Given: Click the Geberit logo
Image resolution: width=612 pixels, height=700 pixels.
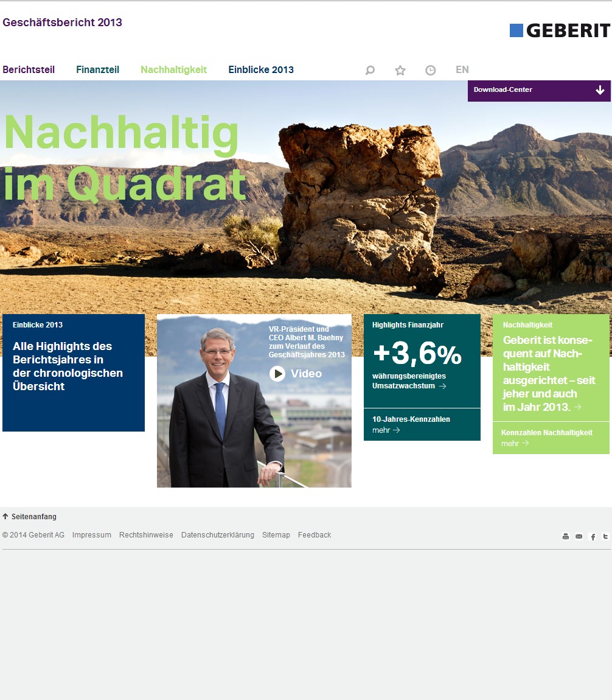Looking at the screenshot, I should (559, 30).
